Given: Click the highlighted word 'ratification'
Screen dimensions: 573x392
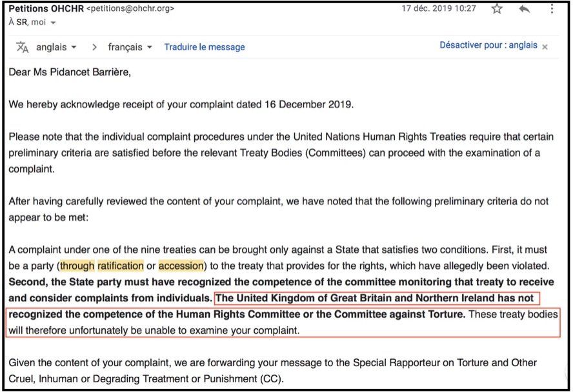Looking at the screenshot, I should 121,266.
